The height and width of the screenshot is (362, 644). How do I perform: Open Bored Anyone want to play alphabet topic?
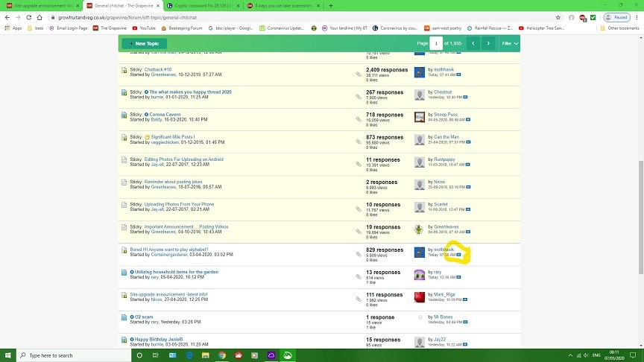click(168, 250)
